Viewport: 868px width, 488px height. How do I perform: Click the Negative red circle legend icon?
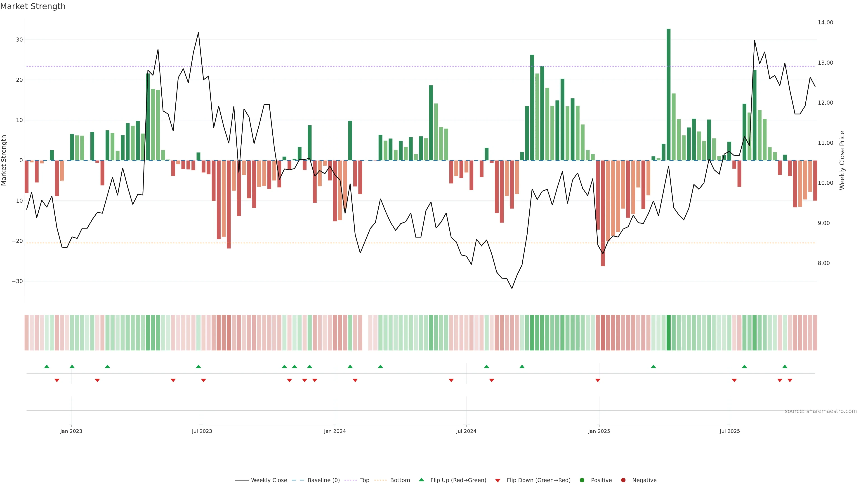[x=623, y=480]
